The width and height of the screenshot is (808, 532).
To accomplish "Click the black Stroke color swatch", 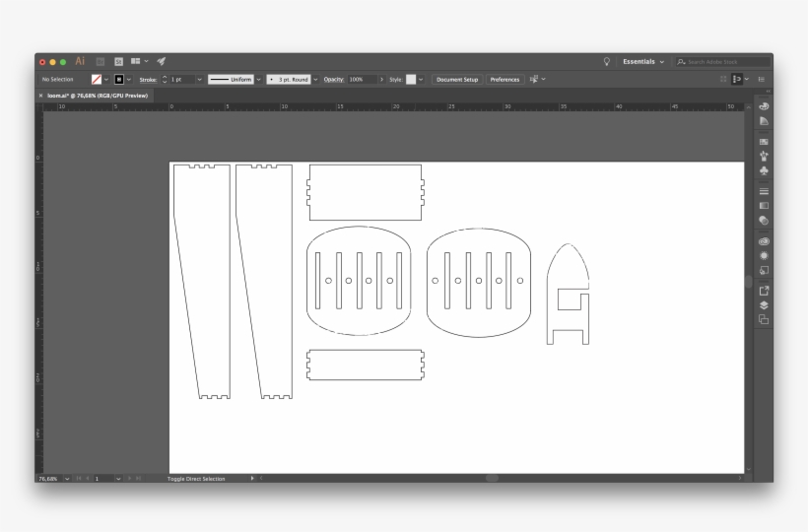I will point(119,80).
